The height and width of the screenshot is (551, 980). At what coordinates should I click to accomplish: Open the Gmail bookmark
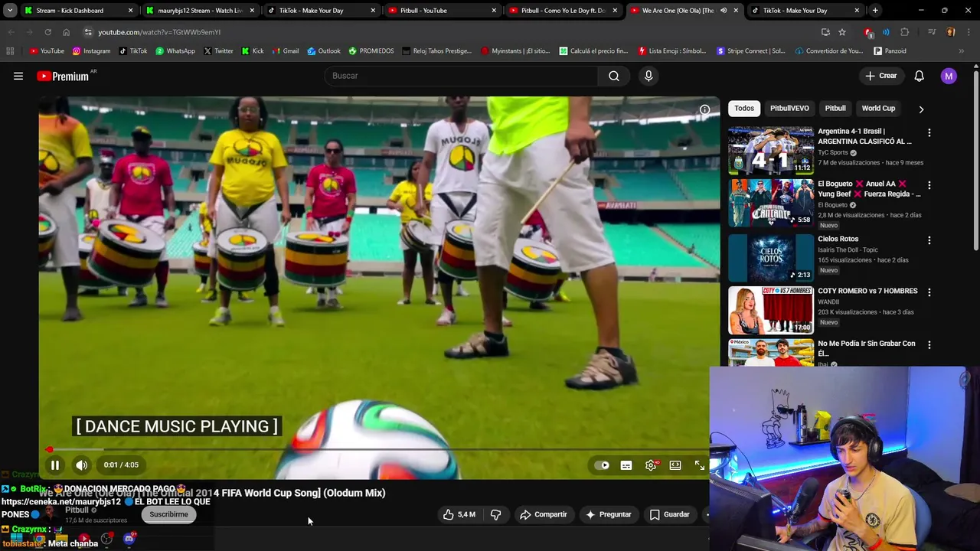286,51
